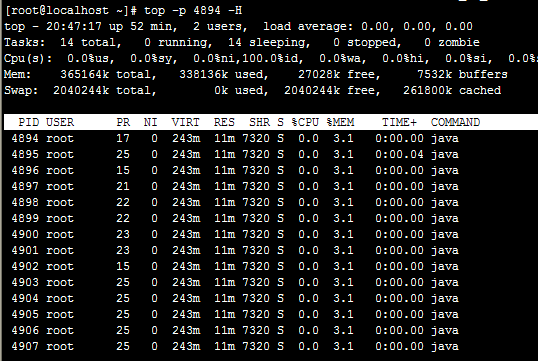The height and width of the screenshot is (361, 538).
Task: Click PID 4901 in the thread list
Action: (x=25, y=251)
